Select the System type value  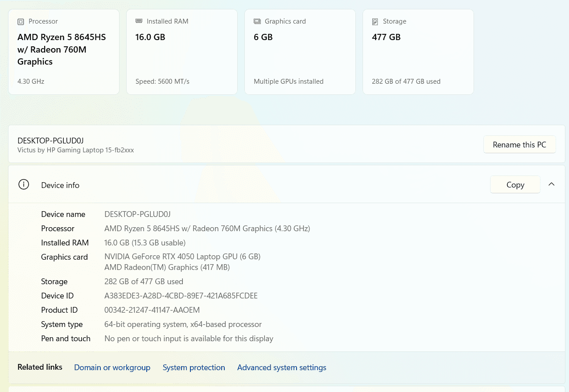pyautogui.click(x=183, y=324)
